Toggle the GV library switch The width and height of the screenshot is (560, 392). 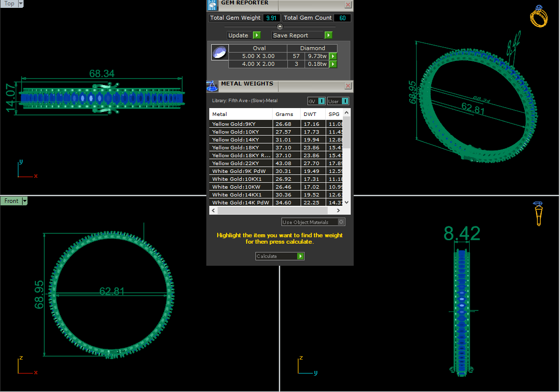[x=321, y=101]
